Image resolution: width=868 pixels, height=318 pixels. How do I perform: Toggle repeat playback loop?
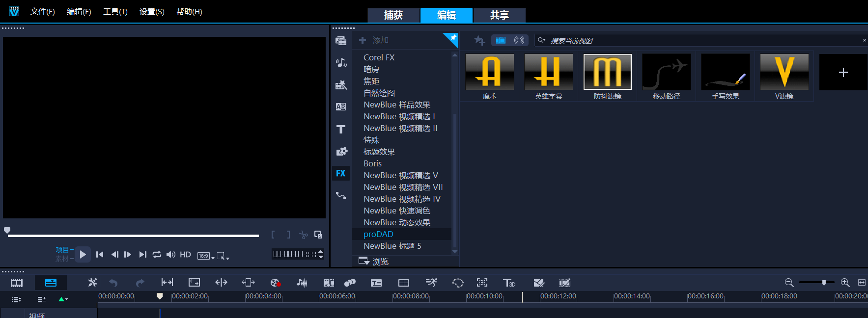[x=157, y=254]
